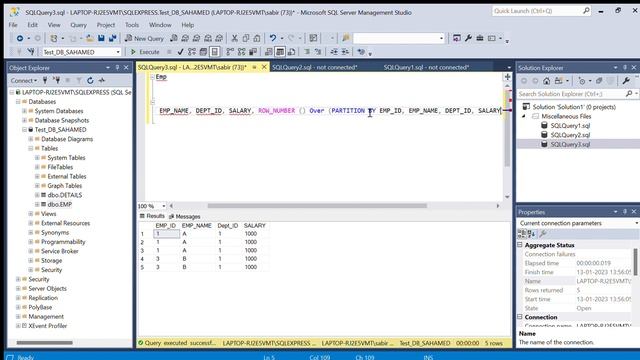Viewport: 640px width, 360px height.
Task: Click the Cut scissors icon
Action: pyautogui.click(x=234, y=38)
